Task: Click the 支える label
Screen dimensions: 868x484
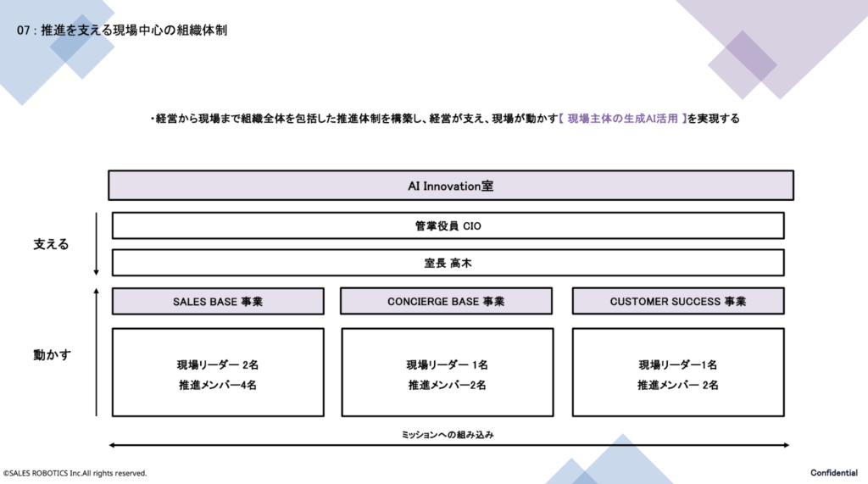Action: click(51, 244)
